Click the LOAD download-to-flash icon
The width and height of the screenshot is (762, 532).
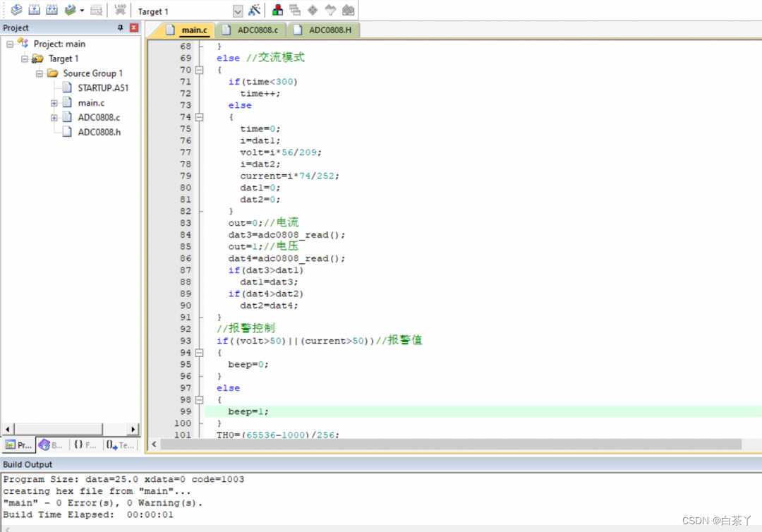[120, 10]
